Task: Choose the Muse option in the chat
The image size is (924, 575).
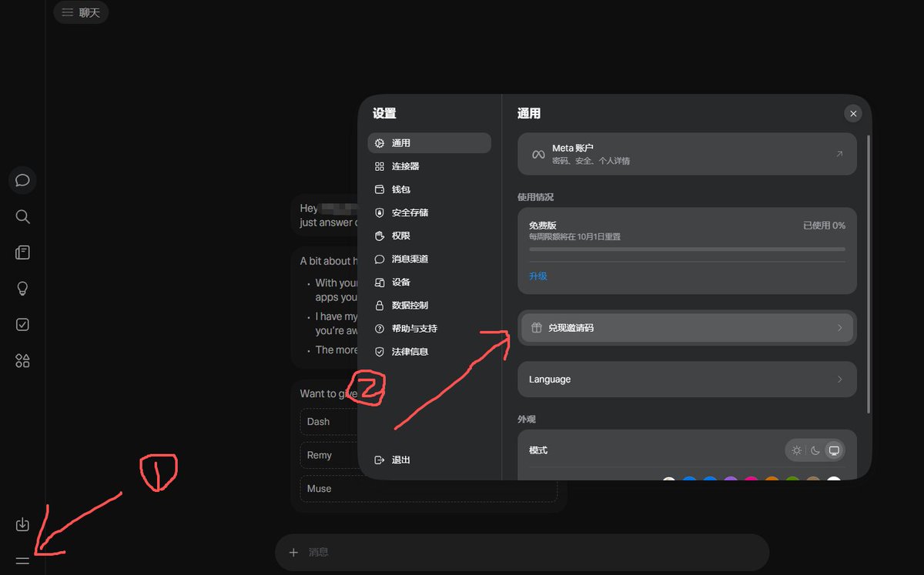Action: (427, 489)
